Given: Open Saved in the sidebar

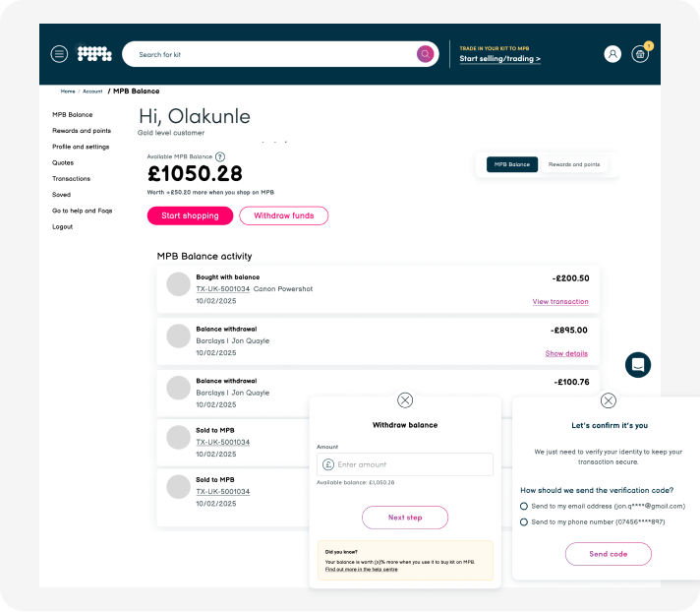Looking at the screenshot, I should 61,195.
